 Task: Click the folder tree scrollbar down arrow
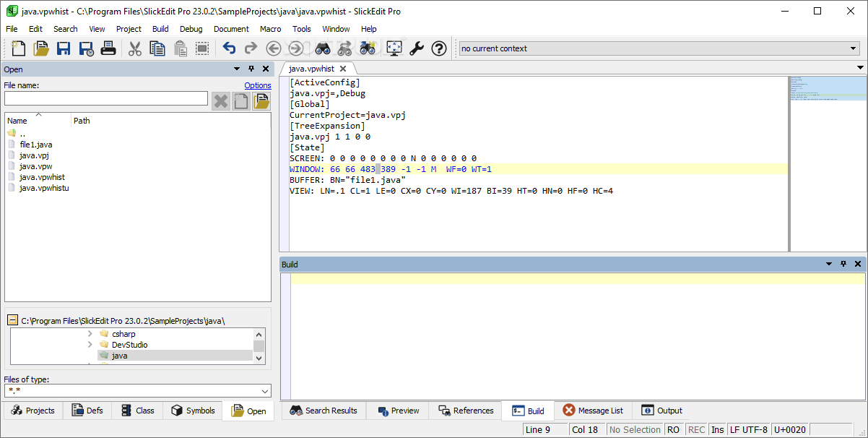[x=259, y=357]
